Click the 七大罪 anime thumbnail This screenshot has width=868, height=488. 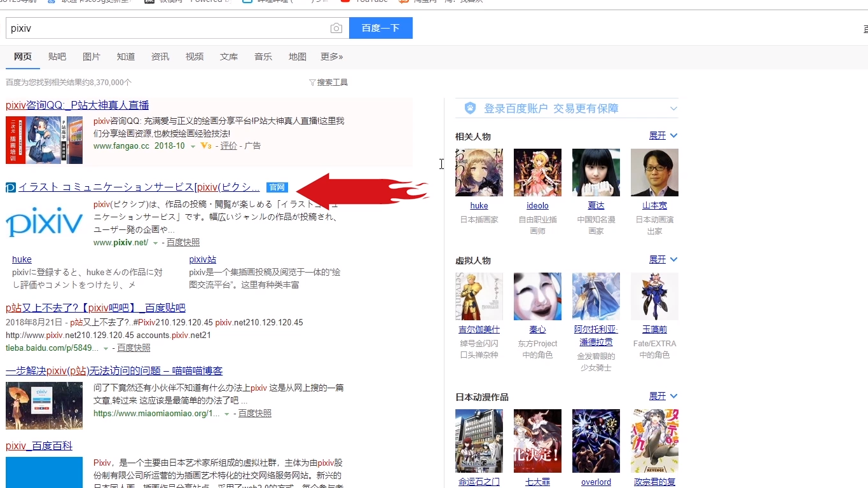tap(537, 441)
